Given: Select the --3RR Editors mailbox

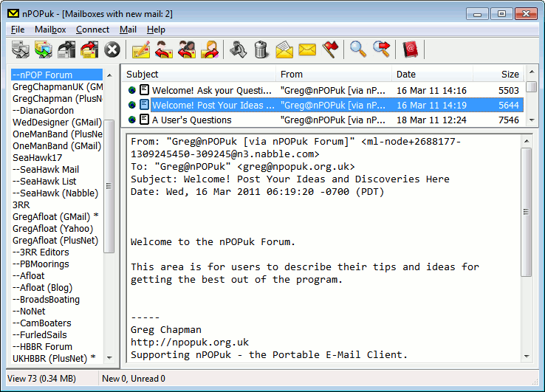Looking at the screenshot, I should click(x=57, y=252).
